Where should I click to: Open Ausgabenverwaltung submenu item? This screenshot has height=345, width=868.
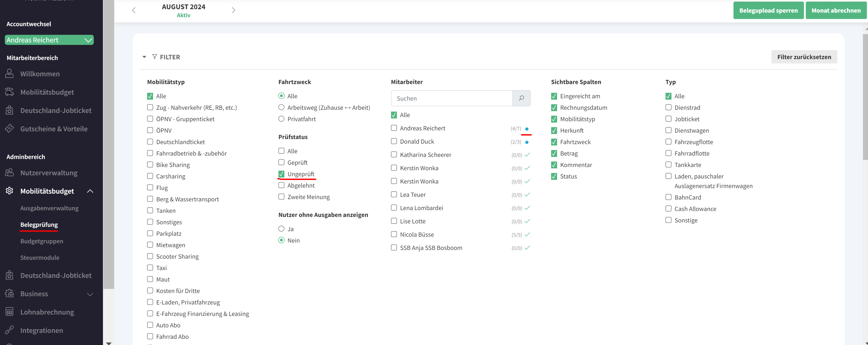(x=49, y=208)
